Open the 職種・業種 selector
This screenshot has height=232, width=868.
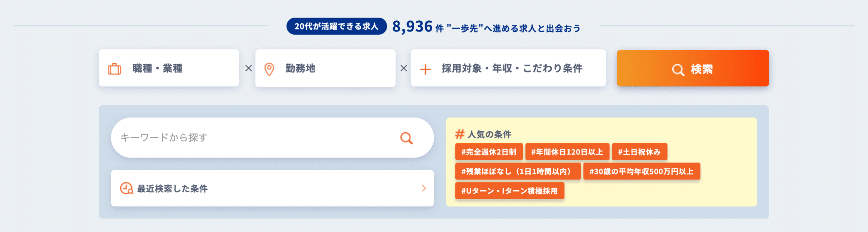(x=169, y=68)
